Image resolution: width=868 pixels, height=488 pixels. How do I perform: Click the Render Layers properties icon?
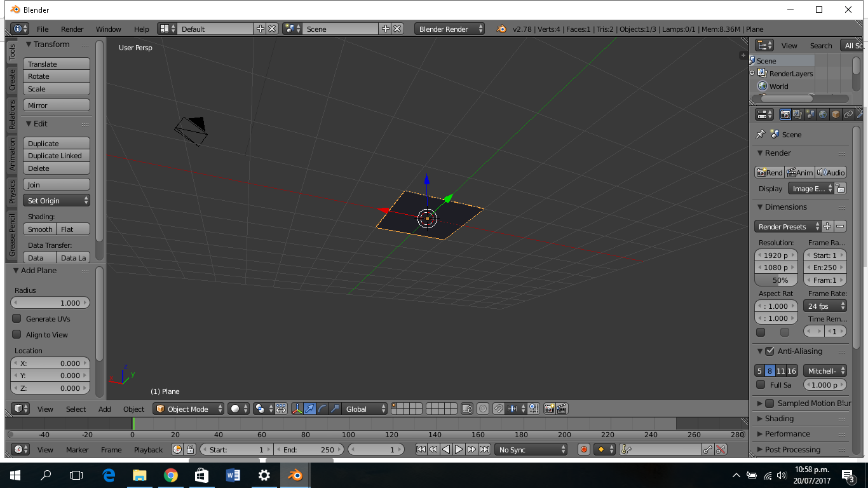coord(797,114)
